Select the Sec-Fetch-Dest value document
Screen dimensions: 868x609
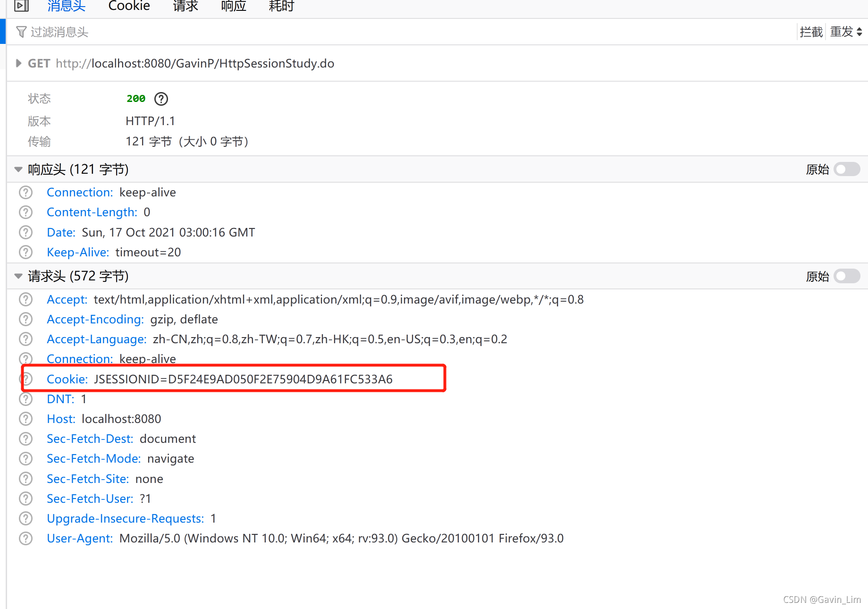168,439
